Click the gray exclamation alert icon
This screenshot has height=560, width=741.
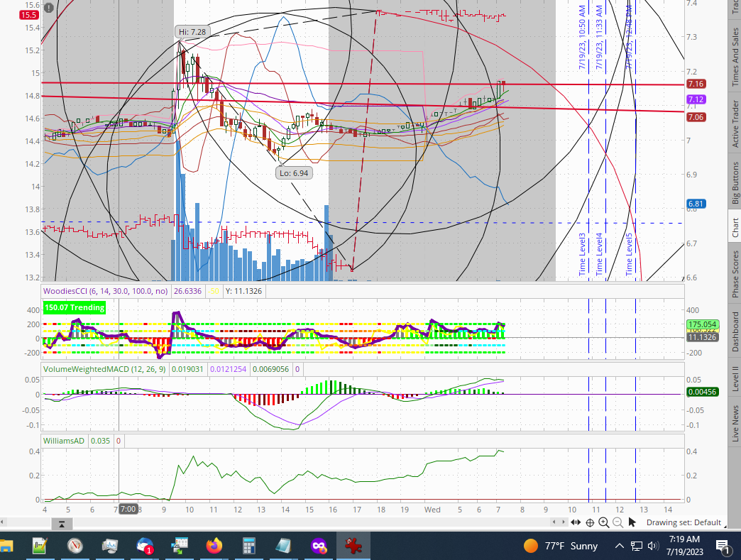(x=48, y=8)
